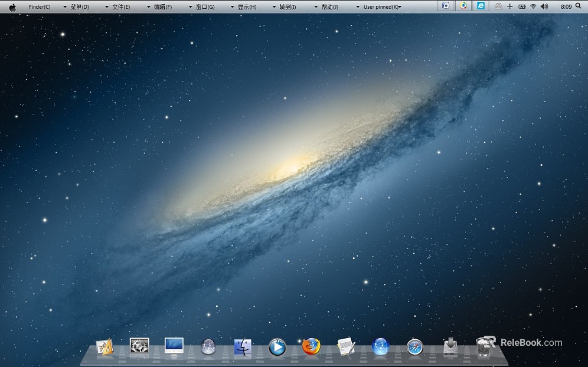Viewport: 588px width, 367px height.
Task: Launch the Applications ruler-and-pencil icon
Action: [104, 347]
